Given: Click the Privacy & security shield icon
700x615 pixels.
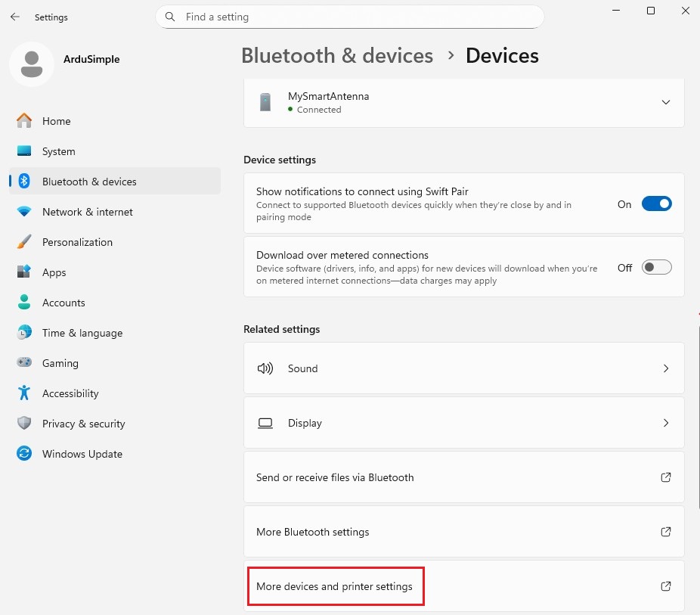Looking at the screenshot, I should click(x=24, y=424).
